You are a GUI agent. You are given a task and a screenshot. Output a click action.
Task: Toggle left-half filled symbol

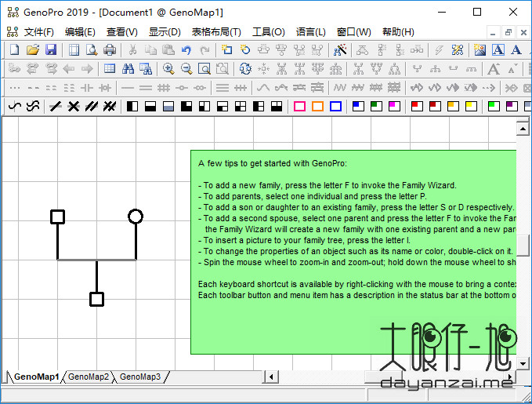click(x=132, y=107)
